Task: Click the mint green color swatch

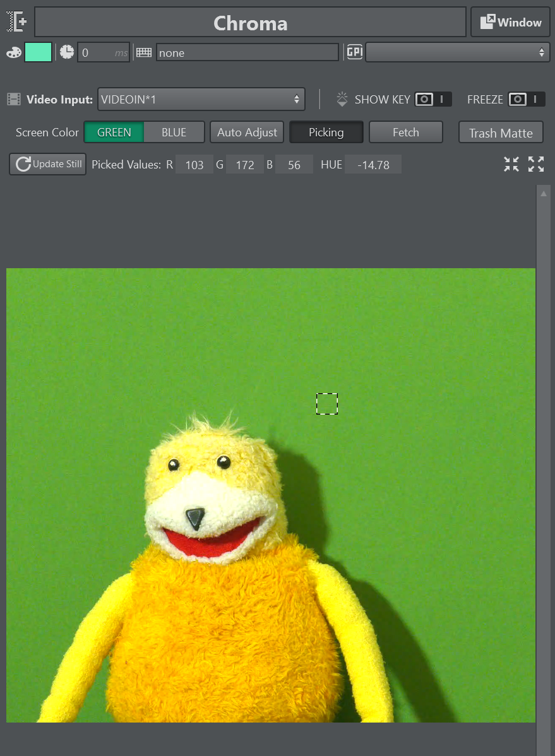Action: click(38, 52)
